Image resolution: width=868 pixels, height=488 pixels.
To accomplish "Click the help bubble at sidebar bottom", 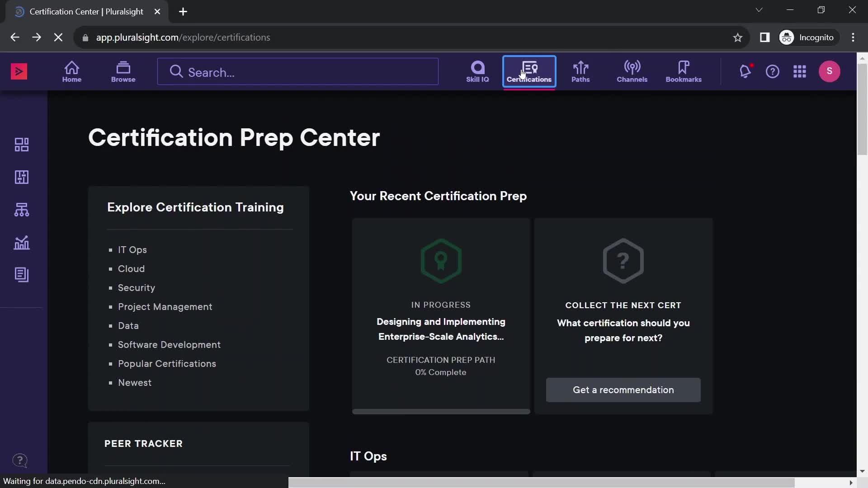I will (20, 461).
